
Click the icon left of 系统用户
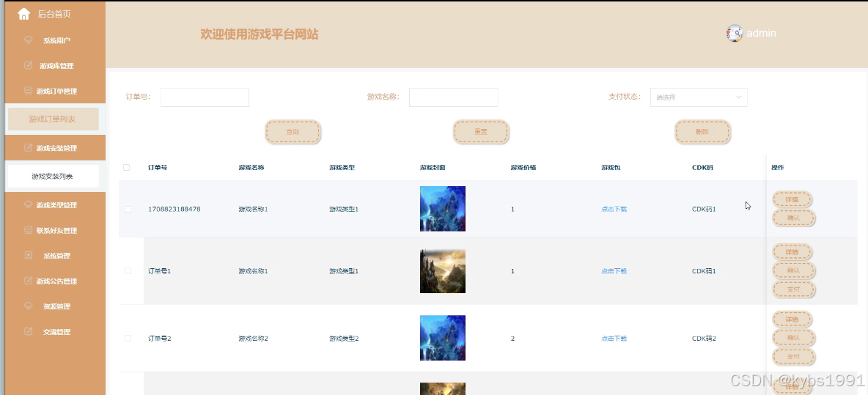tap(29, 40)
